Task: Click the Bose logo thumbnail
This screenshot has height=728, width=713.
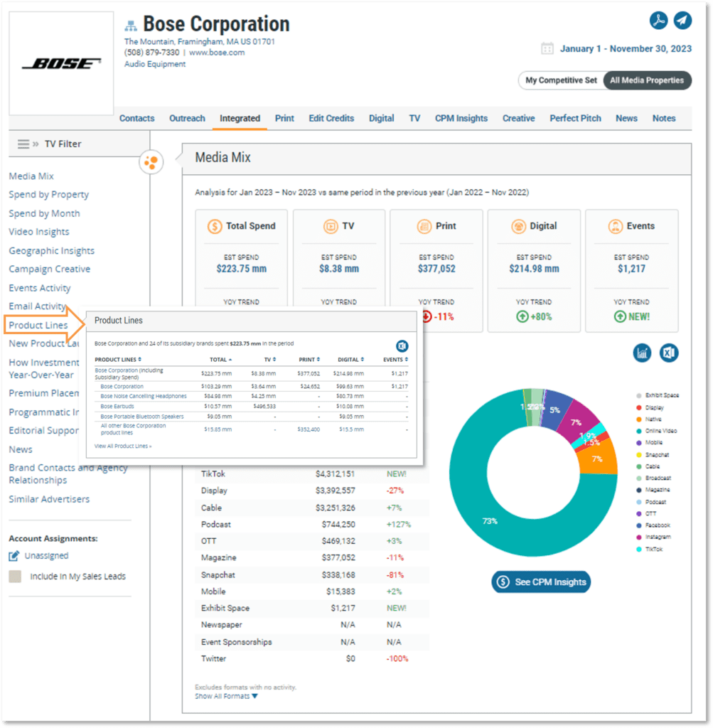Action: click(61, 63)
